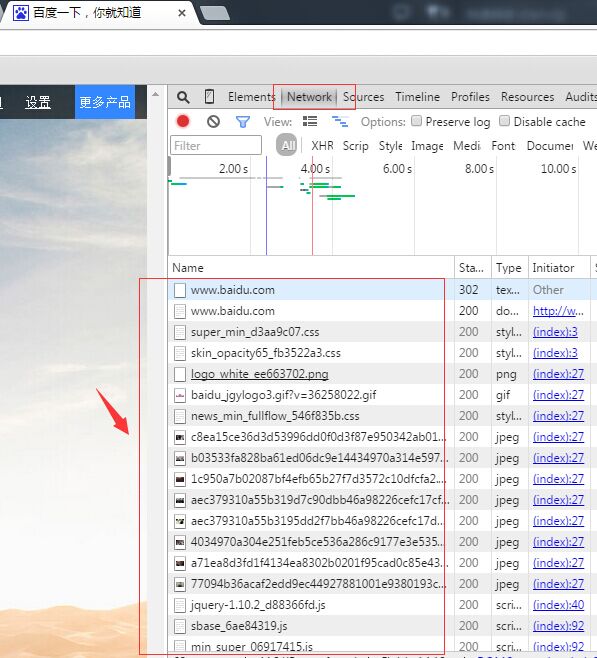Open the Sources panel tab

tap(363, 97)
